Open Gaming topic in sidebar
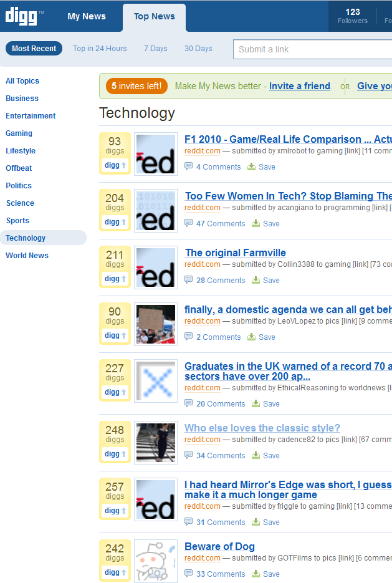392x583 pixels. 19,133
